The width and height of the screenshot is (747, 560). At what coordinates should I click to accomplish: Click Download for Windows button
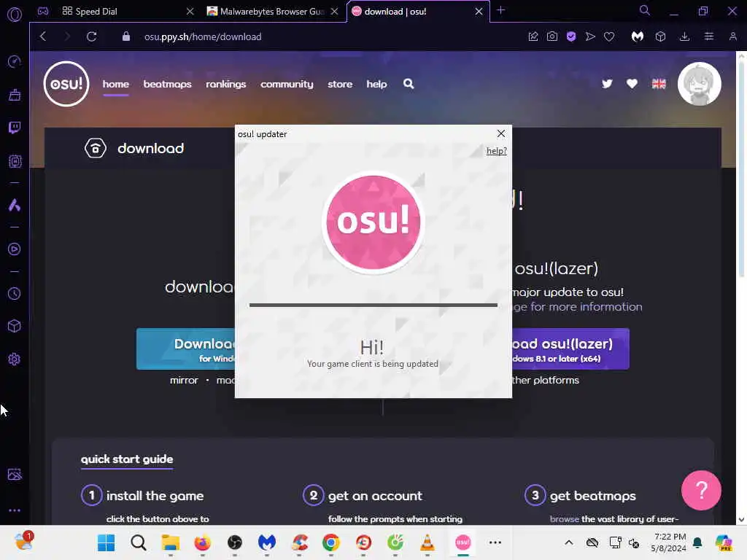tap(186, 349)
